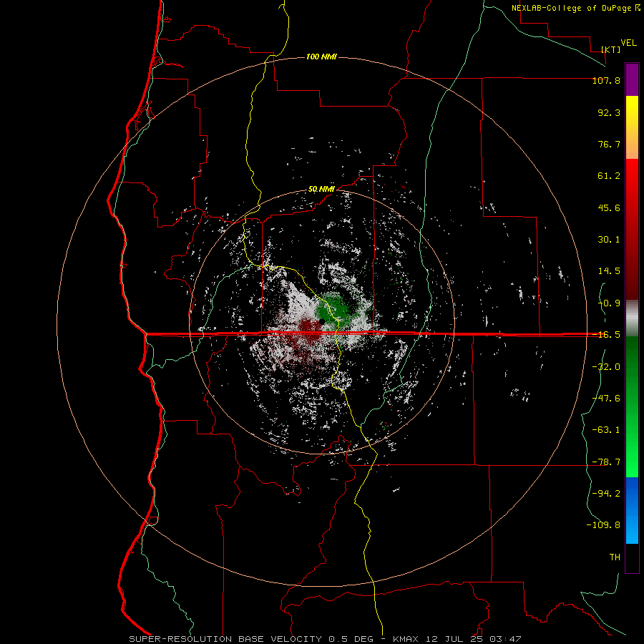Click the SUPER-RESOLUTION BASE VELOCITY caption text
The width and height of the screenshot is (644, 644).
(225, 639)
